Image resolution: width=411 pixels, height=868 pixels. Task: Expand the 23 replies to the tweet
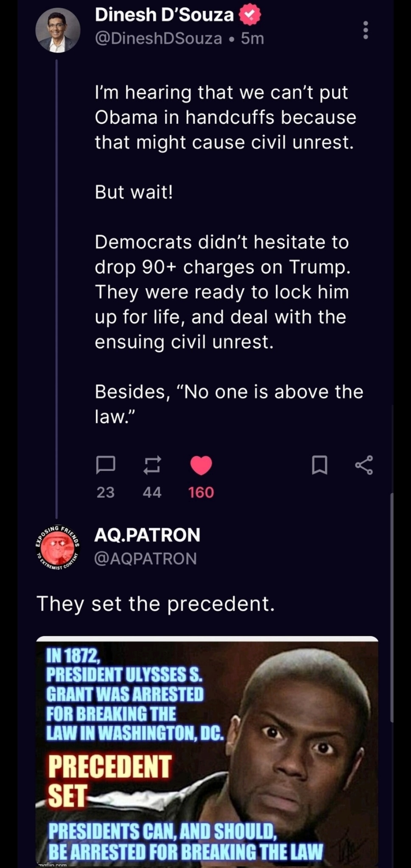[x=106, y=492]
